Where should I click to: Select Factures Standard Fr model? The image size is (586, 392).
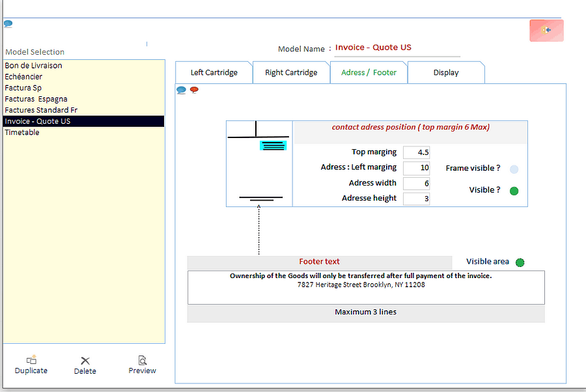pyautogui.click(x=84, y=110)
